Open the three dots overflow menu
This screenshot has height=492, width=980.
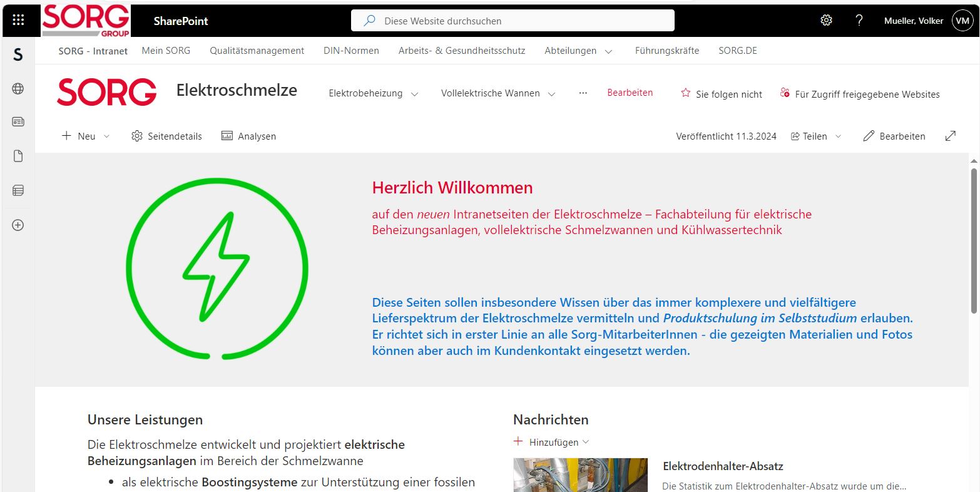click(583, 93)
